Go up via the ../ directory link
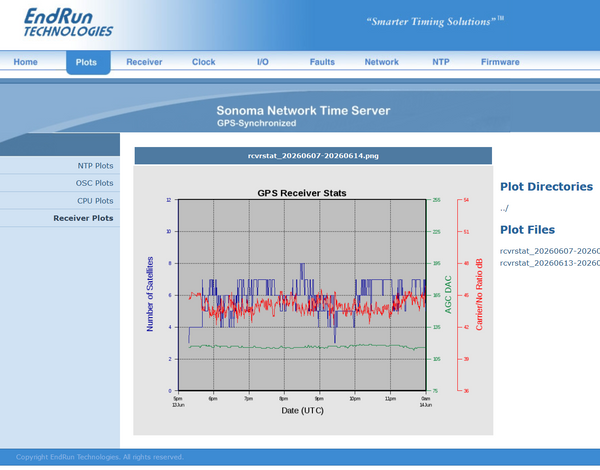Viewport: 600px width, 470px height. [504, 208]
